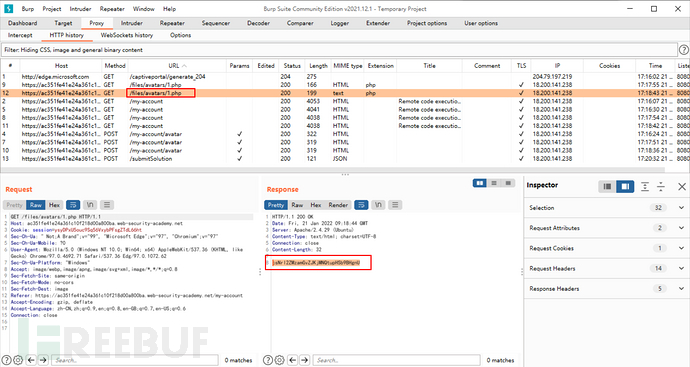Select edge.microsoft.com captiveportal history row

pyautogui.click(x=345, y=77)
